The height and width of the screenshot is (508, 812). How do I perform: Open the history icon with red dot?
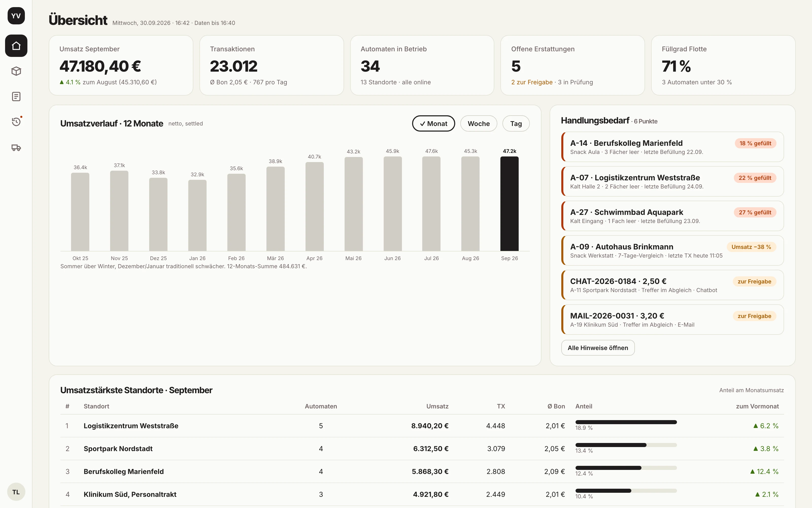click(x=16, y=122)
